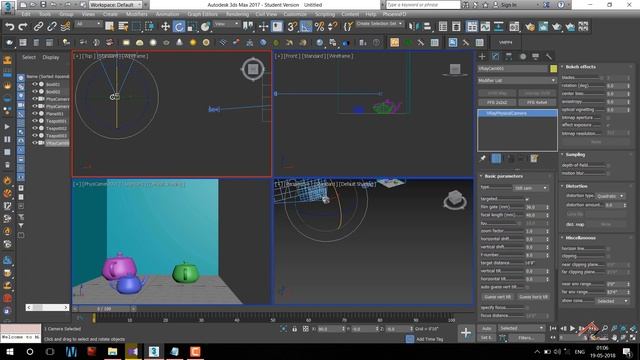Open the Rendering menu
This screenshot has height=360, width=640.
click(x=237, y=14)
